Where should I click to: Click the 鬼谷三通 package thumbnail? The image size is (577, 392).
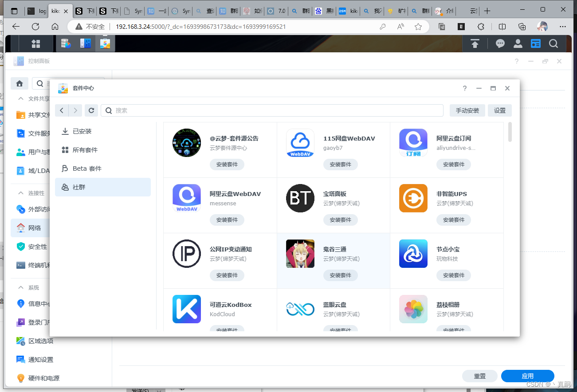click(x=300, y=254)
